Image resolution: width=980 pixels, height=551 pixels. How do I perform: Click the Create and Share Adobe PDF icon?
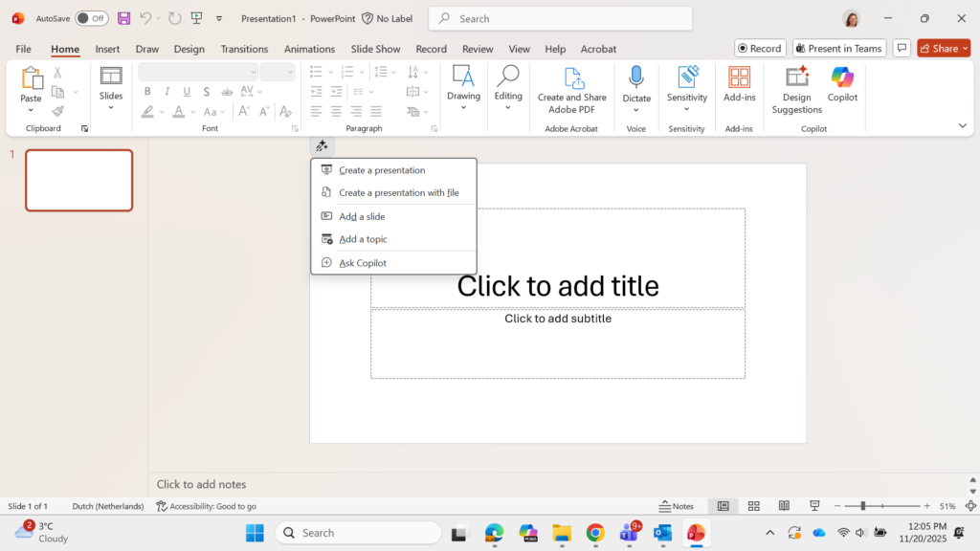pyautogui.click(x=572, y=79)
